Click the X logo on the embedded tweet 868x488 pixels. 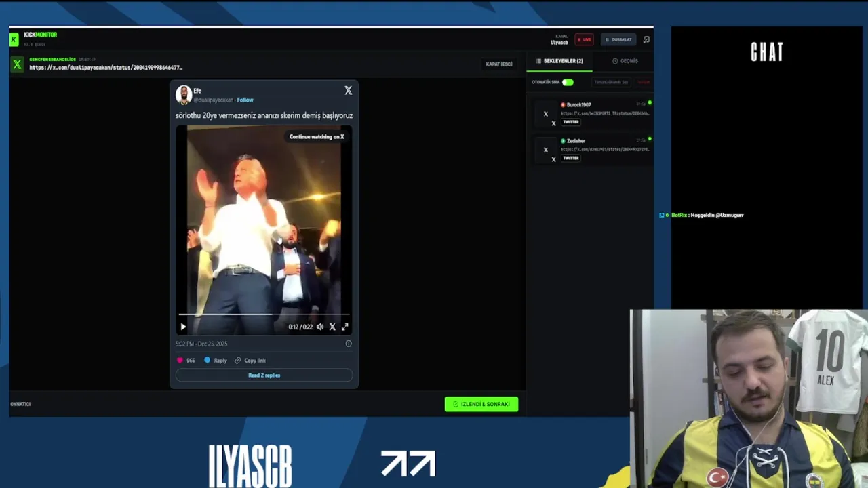pyautogui.click(x=348, y=90)
